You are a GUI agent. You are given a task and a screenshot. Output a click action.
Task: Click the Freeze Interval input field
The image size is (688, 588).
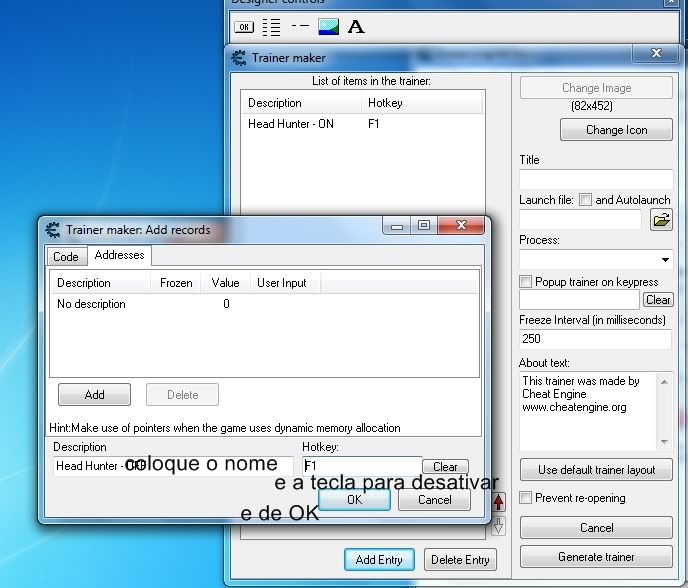point(595,339)
